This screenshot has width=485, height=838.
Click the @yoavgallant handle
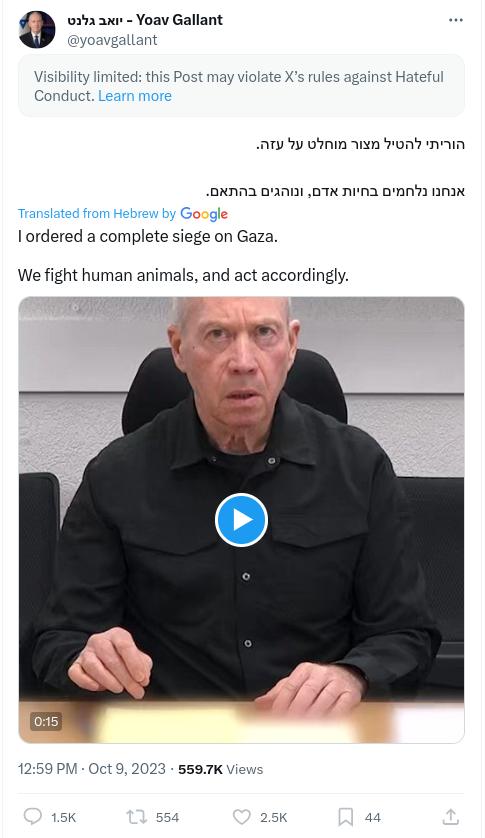point(112,40)
